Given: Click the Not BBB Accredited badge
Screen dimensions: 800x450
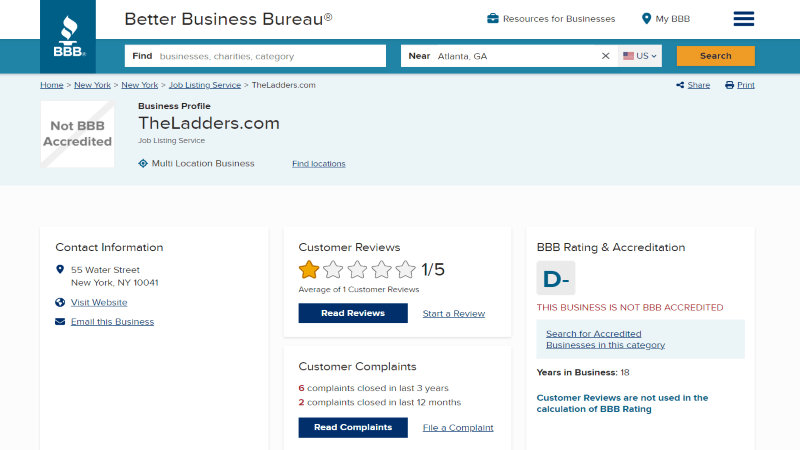Looking at the screenshot, I should coord(78,134).
